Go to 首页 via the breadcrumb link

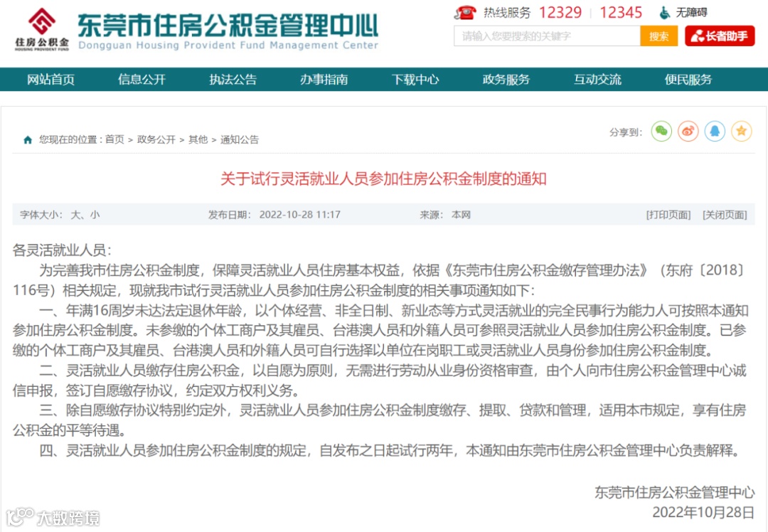(x=114, y=139)
